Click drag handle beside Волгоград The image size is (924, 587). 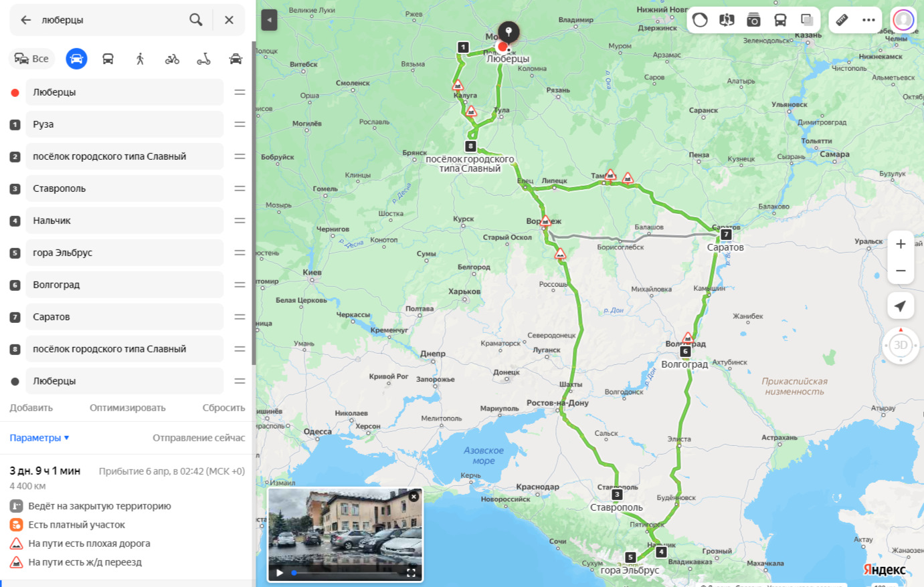click(240, 285)
